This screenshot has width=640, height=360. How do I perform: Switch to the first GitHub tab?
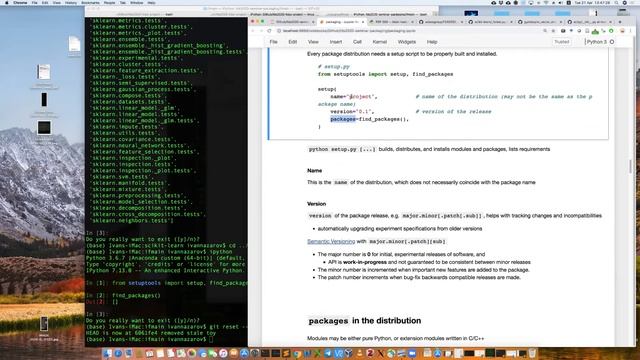441,22
